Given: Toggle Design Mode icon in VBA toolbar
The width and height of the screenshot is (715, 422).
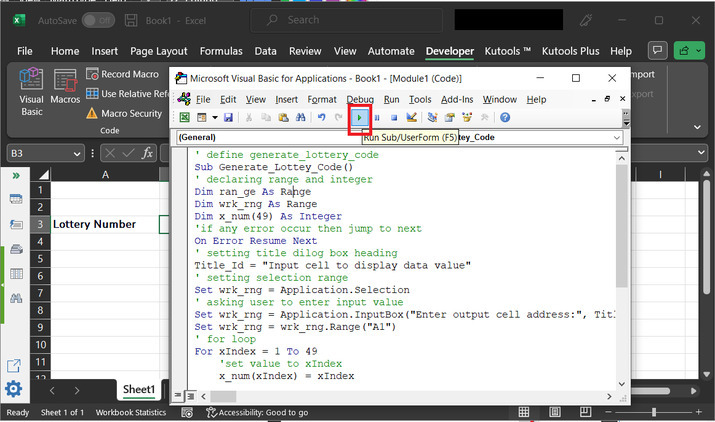Looking at the screenshot, I should [411, 118].
